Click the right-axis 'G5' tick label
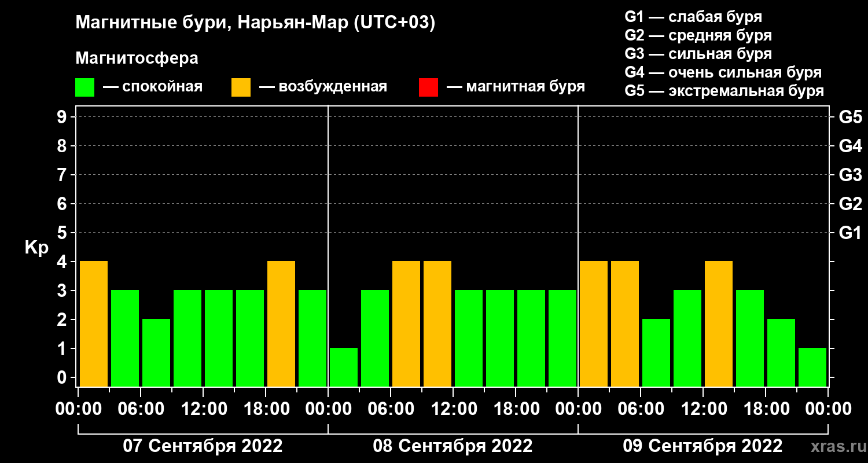This screenshot has height=463, width=868. pyautogui.click(x=850, y=117)
